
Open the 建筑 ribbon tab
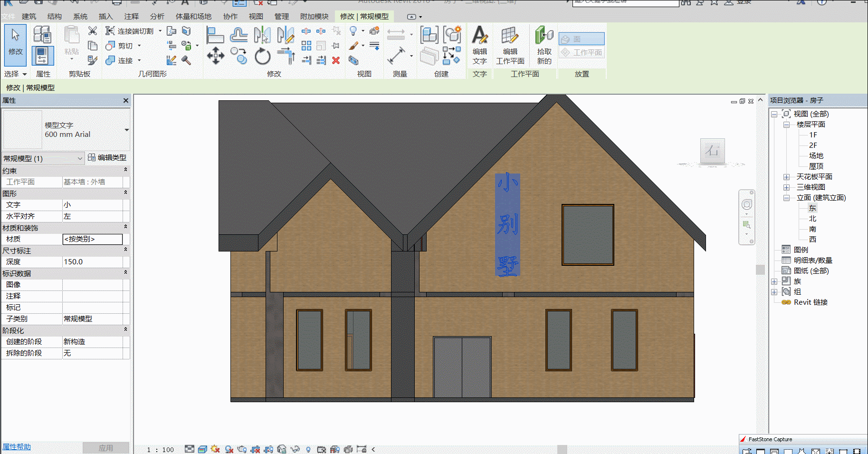(29, 17)
